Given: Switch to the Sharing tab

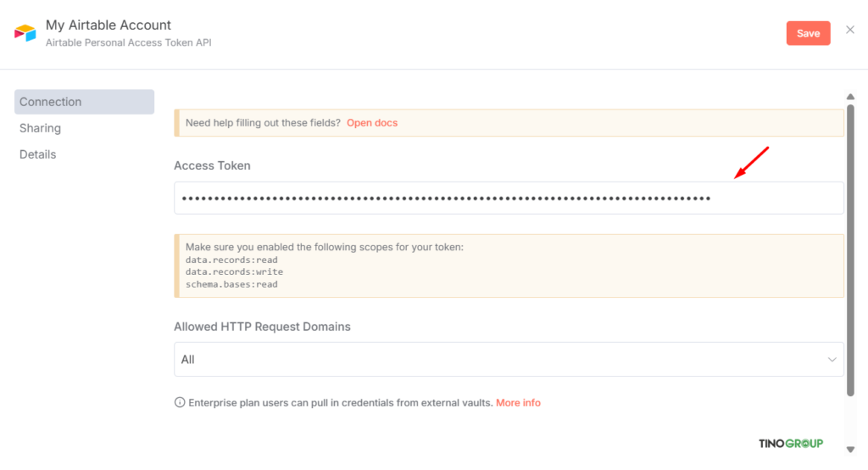Looking at the screenshot, I should 41,128.
